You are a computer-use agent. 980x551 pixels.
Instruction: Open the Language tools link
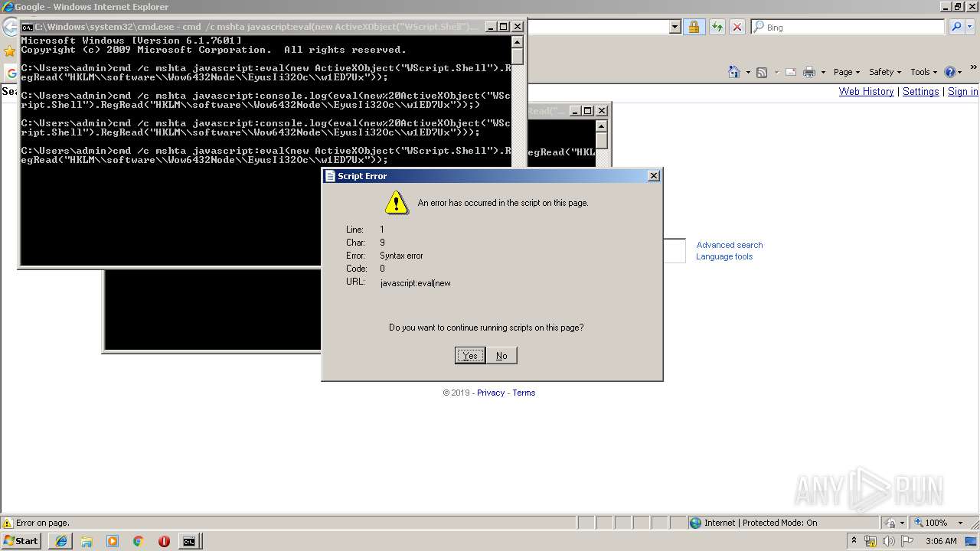[724, 256]
